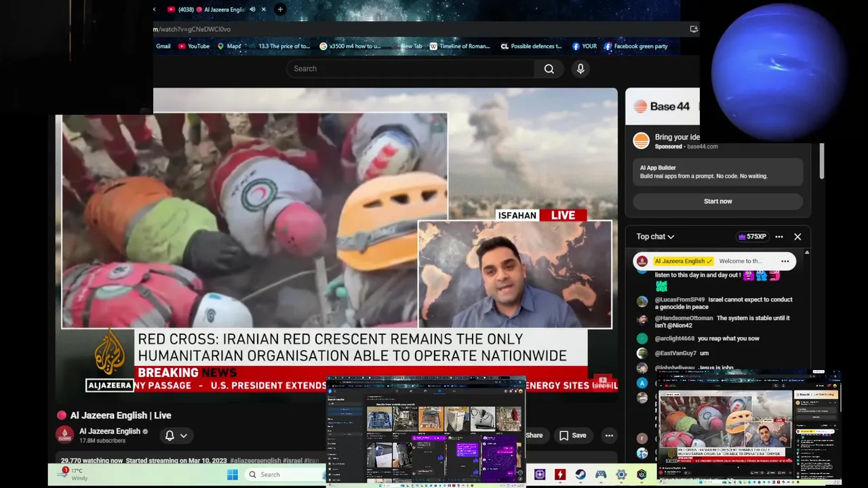The height and width of the screenshot is (488, 868).
Task: Open the Steam taskbar icon
Action: tap(580, 475)
